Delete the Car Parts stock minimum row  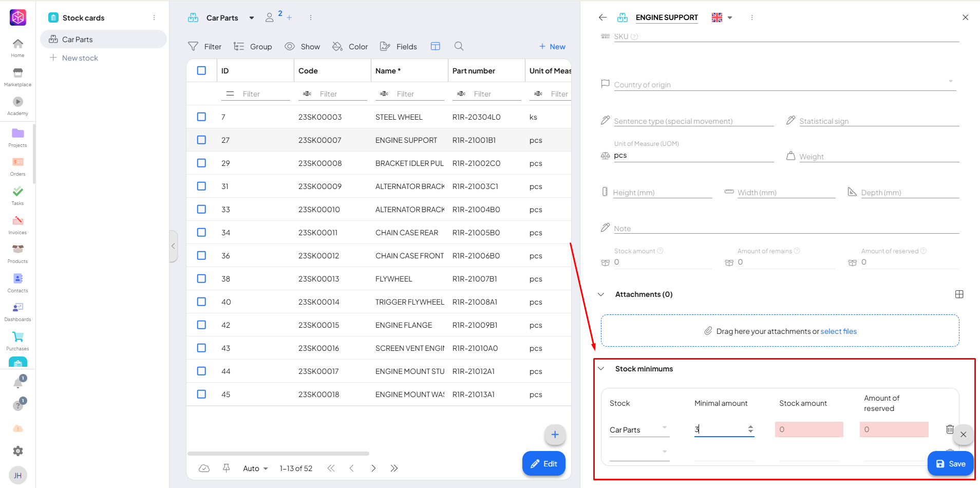click(949, 429)
